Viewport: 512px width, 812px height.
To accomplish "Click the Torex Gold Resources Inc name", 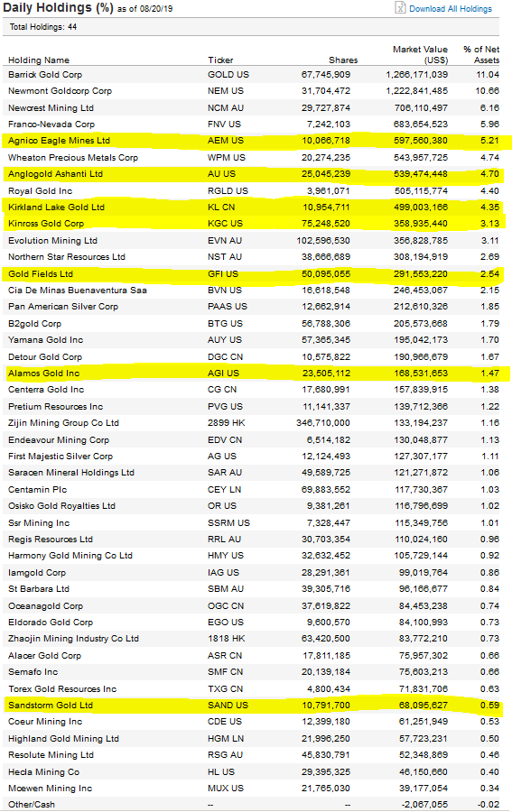I will (x=62, y=689).
